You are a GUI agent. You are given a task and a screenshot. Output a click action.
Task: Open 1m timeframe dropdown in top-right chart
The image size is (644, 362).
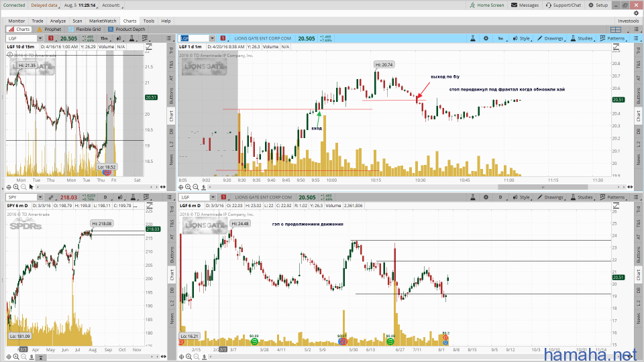click(x=500, y=38)
